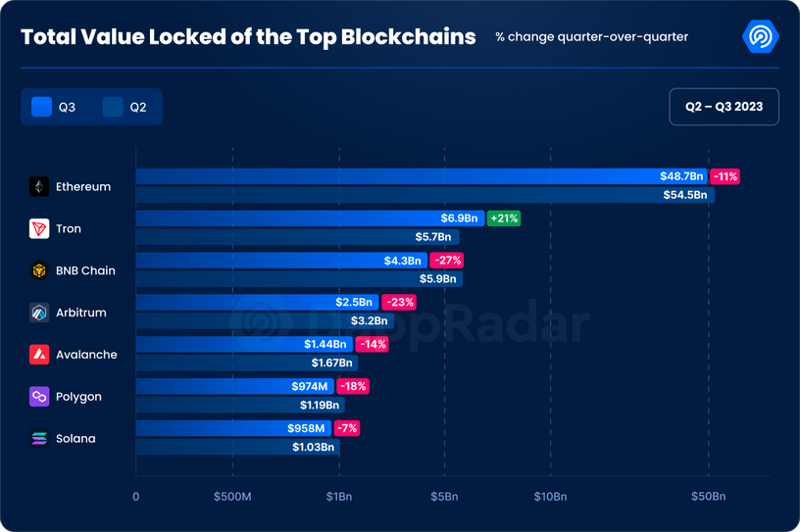This screenshot has height=532, width=800.
Task: Click the Ethereum logo icon
Action: point(39,186)
